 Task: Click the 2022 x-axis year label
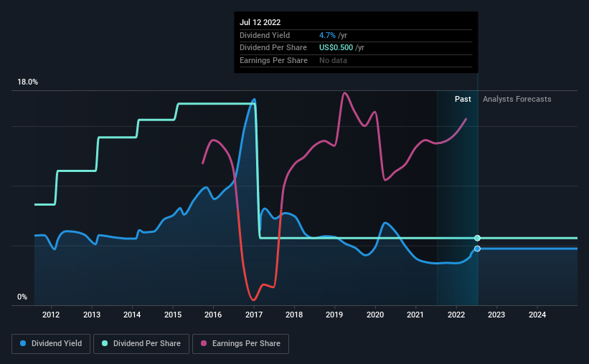(x=456, y=315)
